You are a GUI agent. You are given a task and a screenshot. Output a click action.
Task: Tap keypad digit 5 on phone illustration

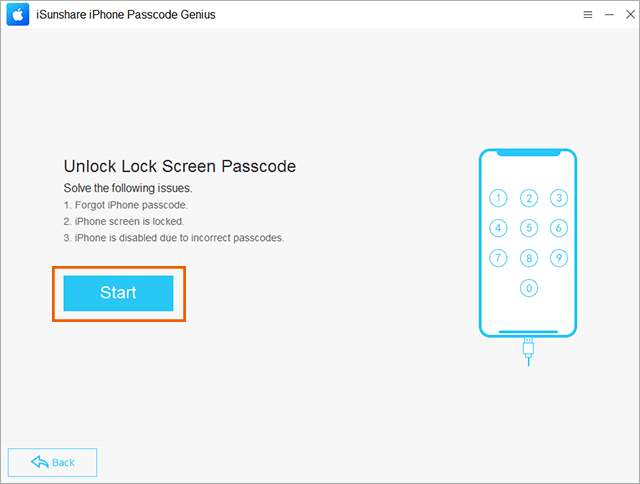click(x=529, y=228)
